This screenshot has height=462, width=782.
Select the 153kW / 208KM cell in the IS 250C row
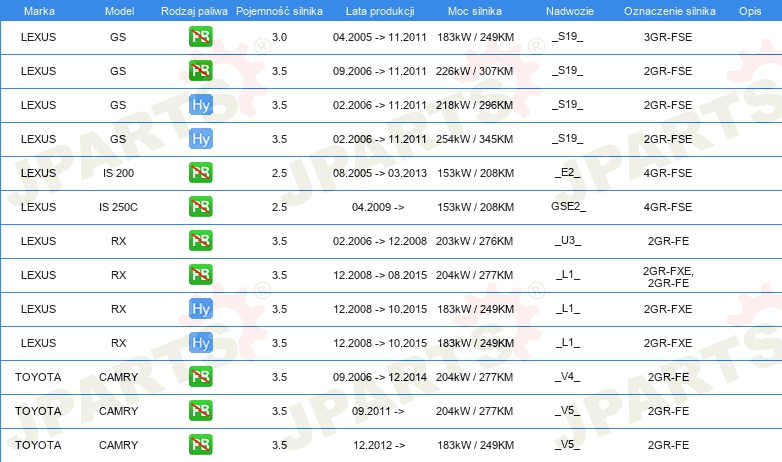(475, 207)
